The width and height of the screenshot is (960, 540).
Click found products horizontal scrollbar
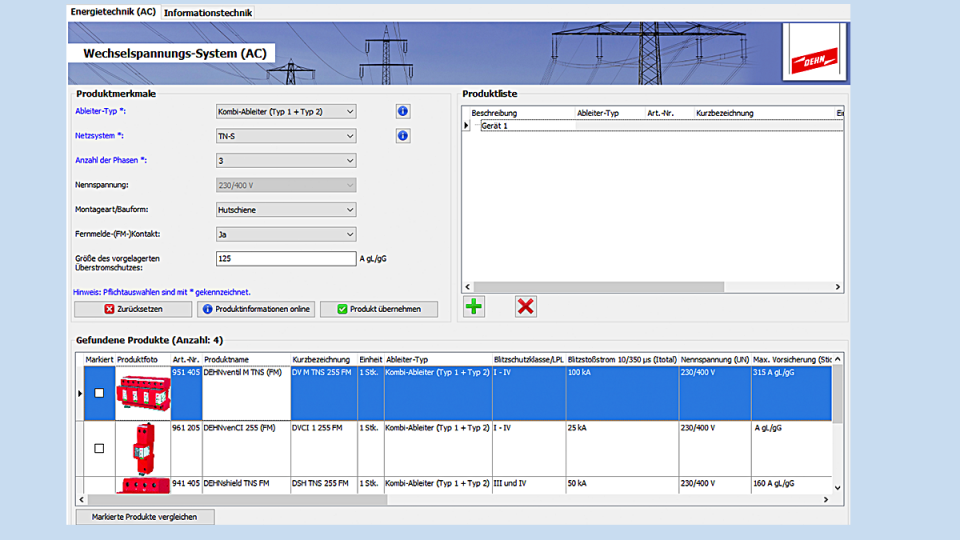pos(238,500)
